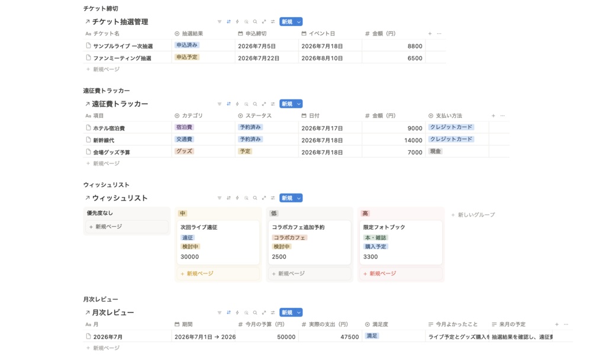606x364 pixels.
Task: Click 新規 button in チケット抽選管理
Action: click(287, 22)
